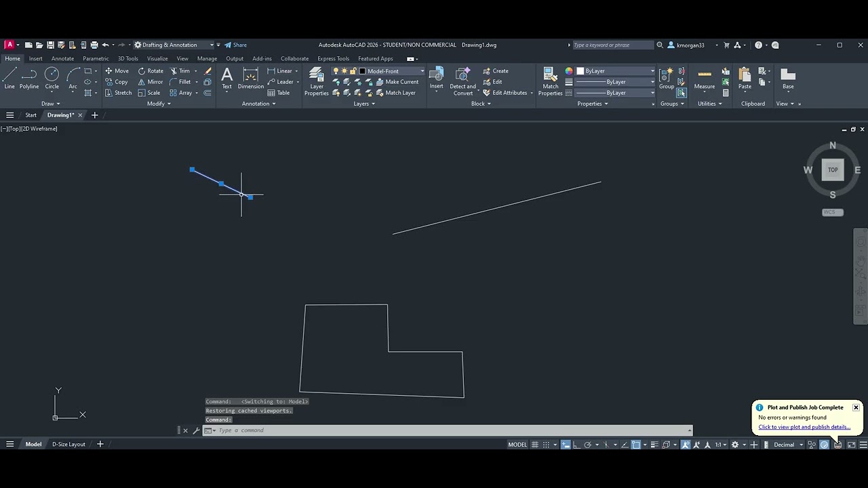Select the Circle tool

(52, 78)
